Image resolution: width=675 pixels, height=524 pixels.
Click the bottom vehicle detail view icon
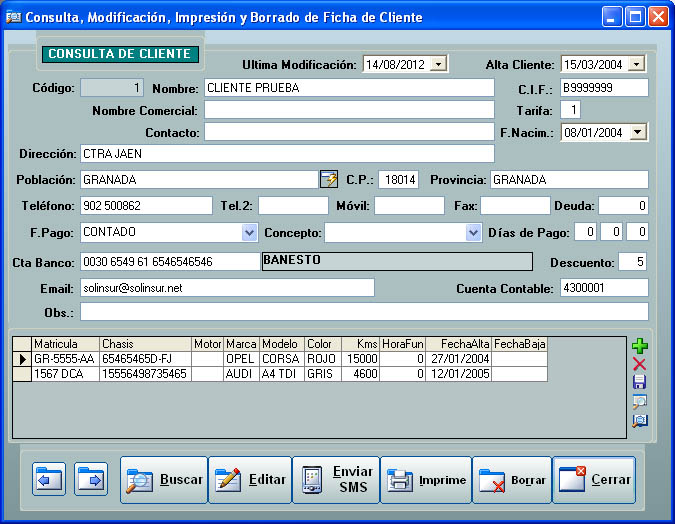tap(640, 421)
